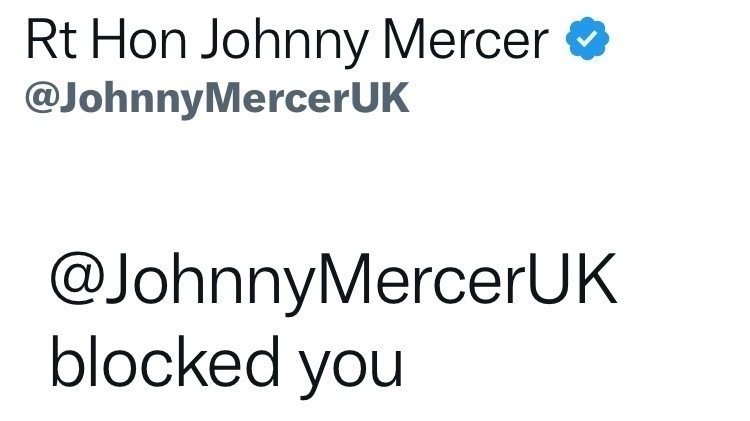The image size is (750, 421).
Task: Select "Rt" at start of display name
Action: pyautogui.click(x=44, y=42)
